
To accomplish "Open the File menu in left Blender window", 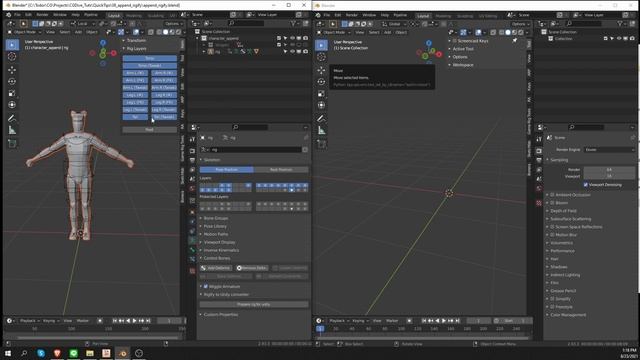I will click(17, 15).
